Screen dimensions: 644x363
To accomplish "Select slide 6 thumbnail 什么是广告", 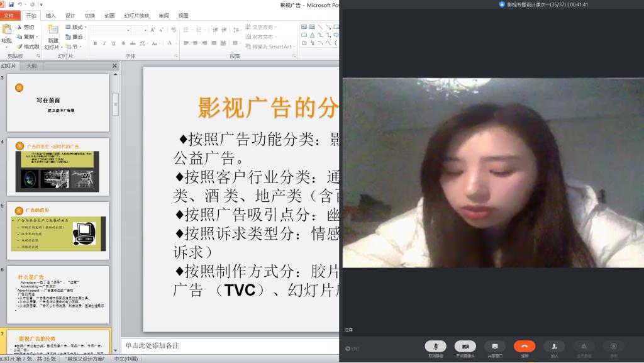I will pyautogui.click(x=58, y=295).
